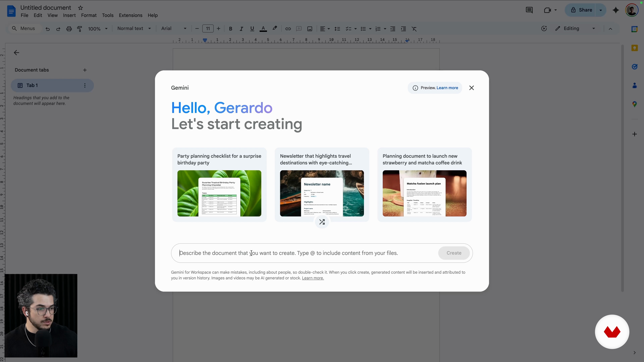This screenshot has height=362, width=644.
Task: Click the Insert link icon
Action: coord(288,29)
